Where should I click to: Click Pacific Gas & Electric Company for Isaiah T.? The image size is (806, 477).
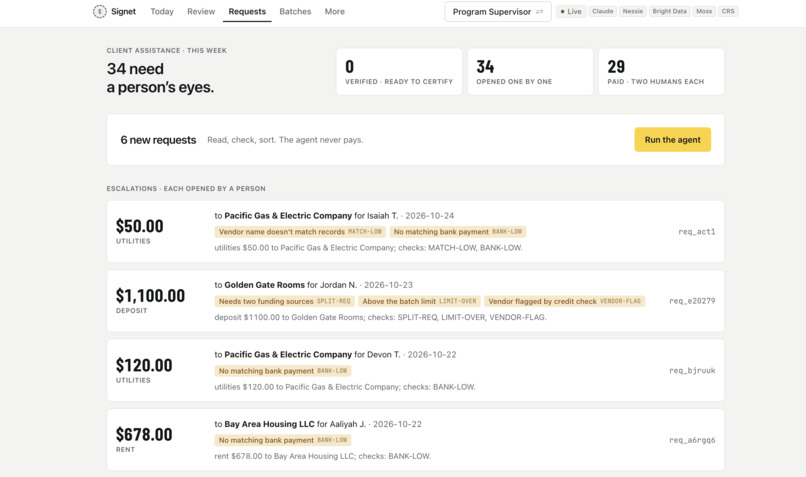coord(288,216)
